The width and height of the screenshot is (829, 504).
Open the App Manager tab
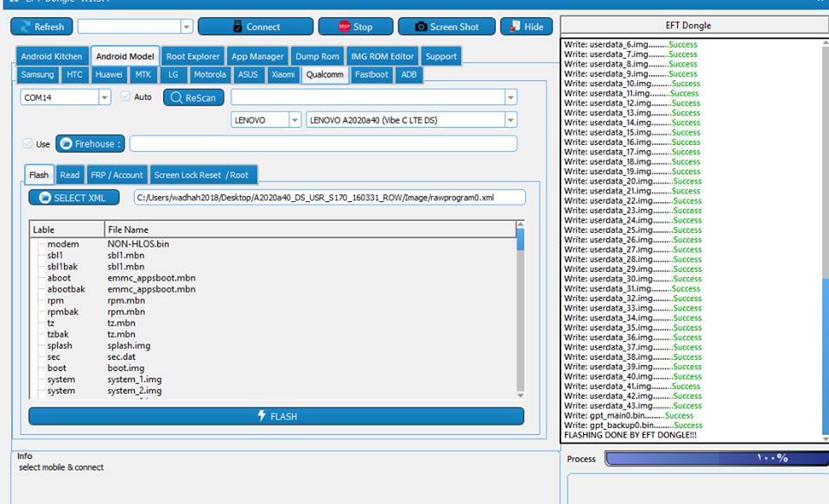pyautogui.click(x=257, y=56)
